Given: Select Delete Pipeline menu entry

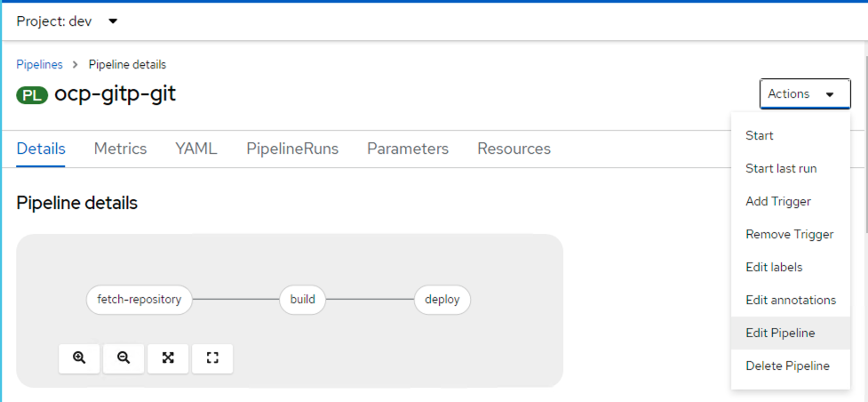Looking at the screenshot, I should (787, 366).
